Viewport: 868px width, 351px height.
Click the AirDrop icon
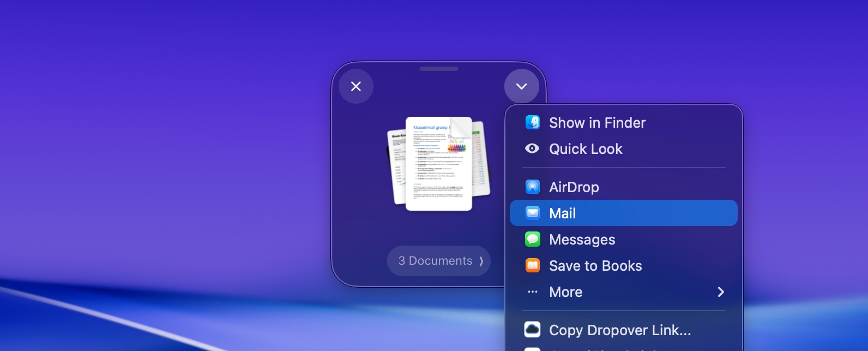533,187
